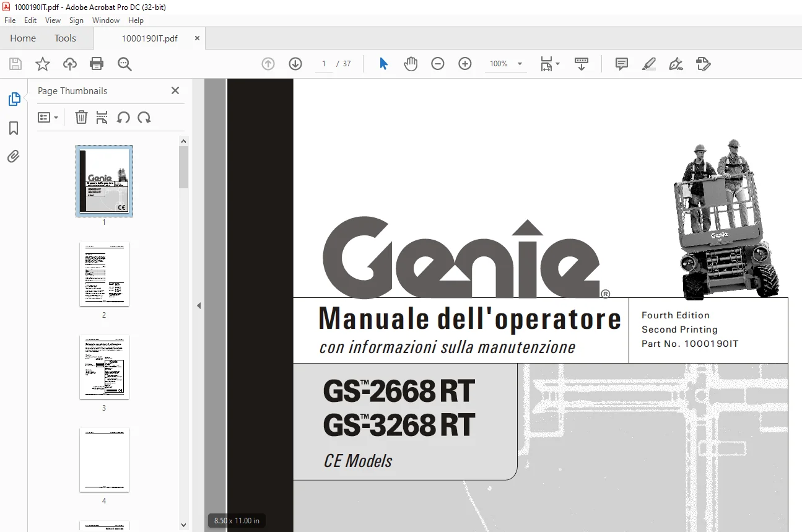This screenshot has height=532, width=802.
Task: Click the thumbnails scrollbar up arrow
Action: click(x=183, y=141)
